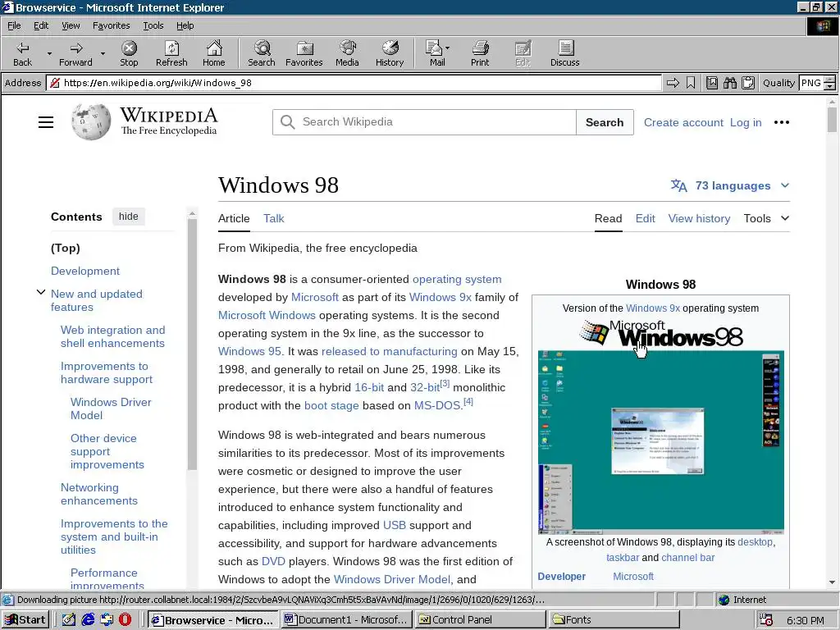Screen dimensions: 840x630
Task: Refresh the current page
Action: pos(171,53)
